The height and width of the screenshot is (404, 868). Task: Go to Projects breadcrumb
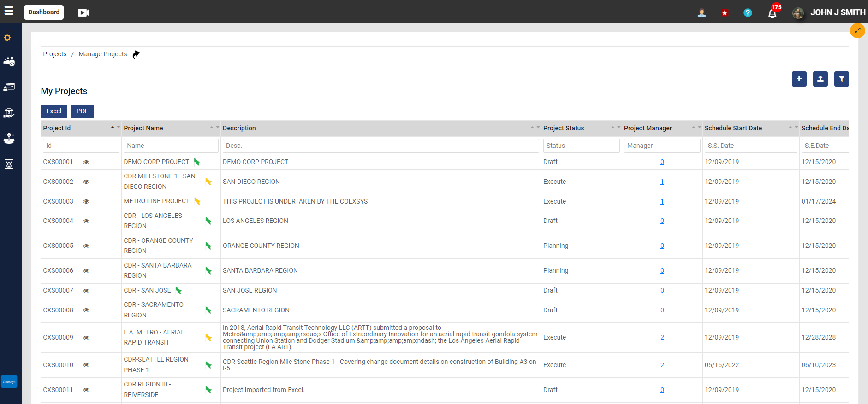pos(55,54)
